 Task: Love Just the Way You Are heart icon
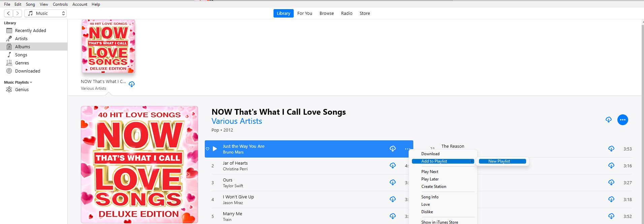(x=207, y=149)
